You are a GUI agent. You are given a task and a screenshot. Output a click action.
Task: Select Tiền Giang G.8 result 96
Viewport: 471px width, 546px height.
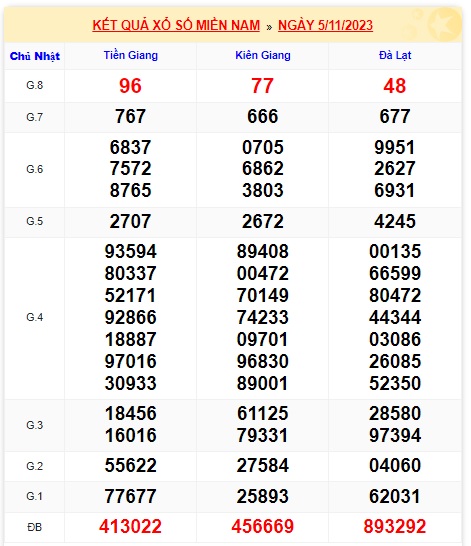pos(130,86)
